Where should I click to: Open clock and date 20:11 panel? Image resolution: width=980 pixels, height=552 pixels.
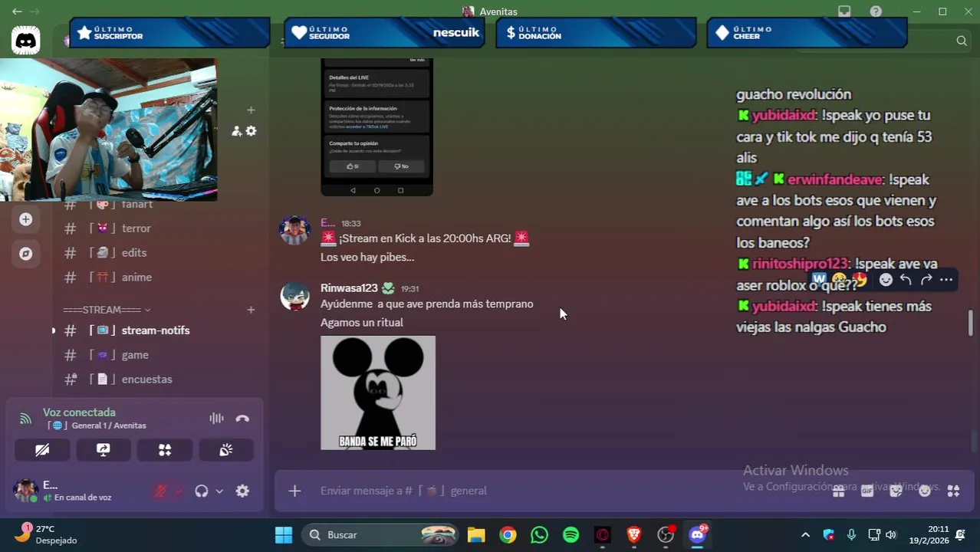[929, 535]
